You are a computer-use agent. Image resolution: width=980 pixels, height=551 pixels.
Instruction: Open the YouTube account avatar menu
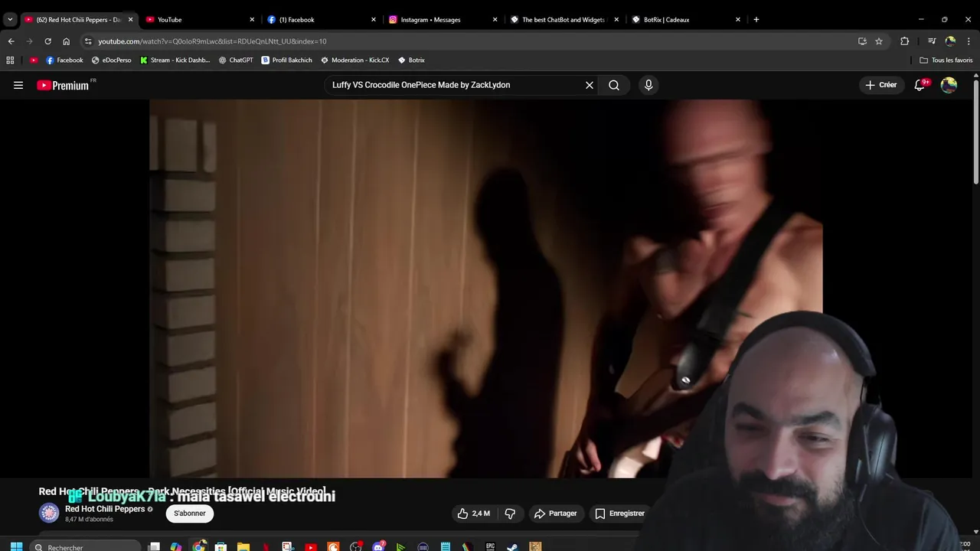[949, 85]
